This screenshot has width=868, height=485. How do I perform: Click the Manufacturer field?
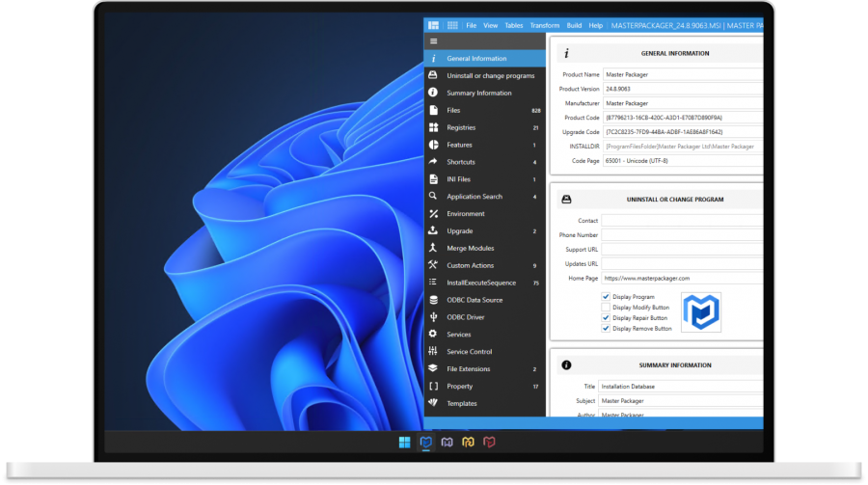(683, 103)
